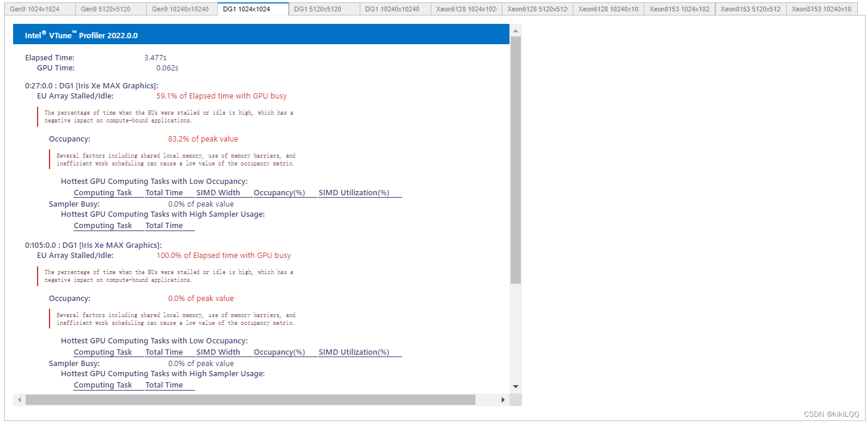Click the vertical scrollbar down arrow
Image resolution: width=868 pixels, height=424 pixels.
click(x=516, y=387)
